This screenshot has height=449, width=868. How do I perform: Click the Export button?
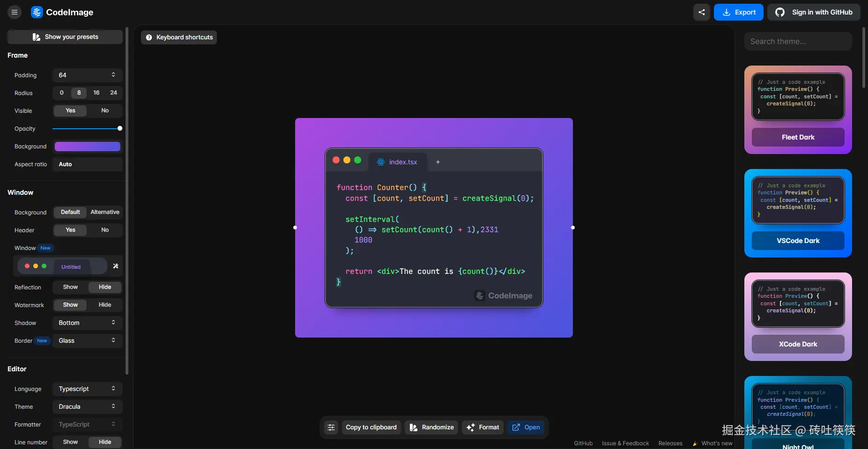[x=739, y=12]
